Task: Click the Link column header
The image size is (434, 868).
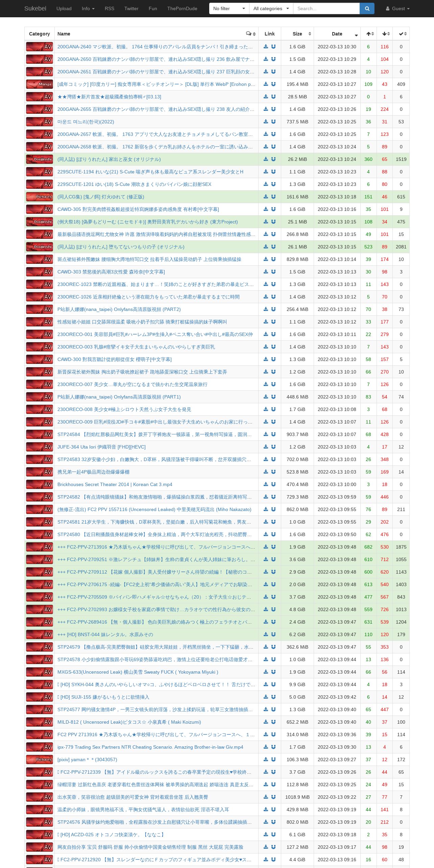Action: coord(270,34)
